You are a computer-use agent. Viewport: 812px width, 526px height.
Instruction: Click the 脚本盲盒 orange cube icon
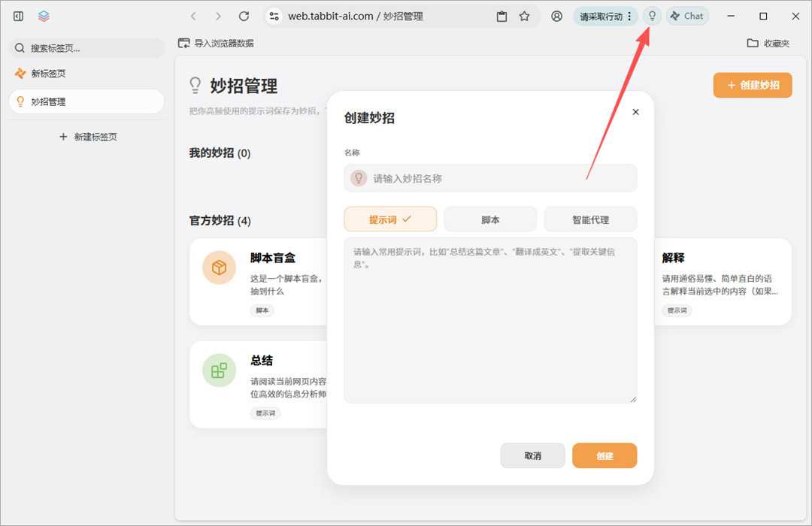pyautogui.click(x=218, y=268)
